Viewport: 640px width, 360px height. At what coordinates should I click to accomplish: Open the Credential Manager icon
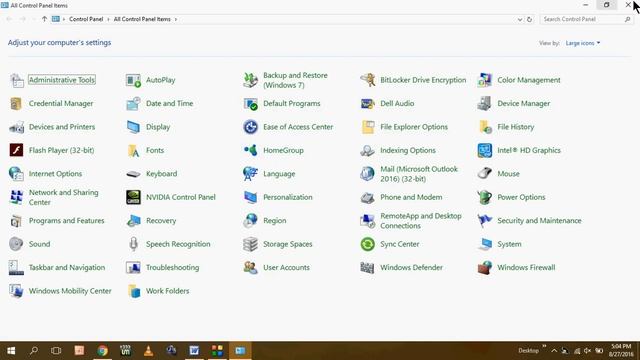[16, 104]
